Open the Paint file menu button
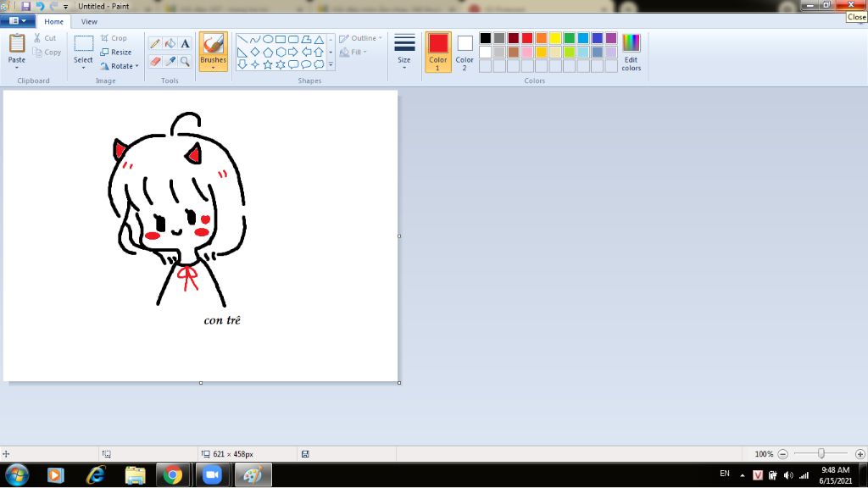Viewport: 868px width, 488px height. (x=18, y=21)
